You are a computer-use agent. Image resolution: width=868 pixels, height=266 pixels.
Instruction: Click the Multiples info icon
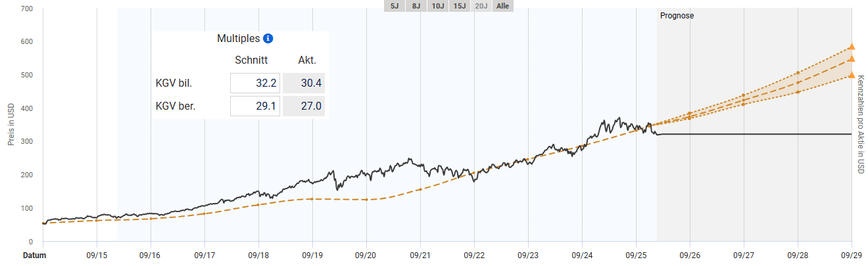click(268, 39)
